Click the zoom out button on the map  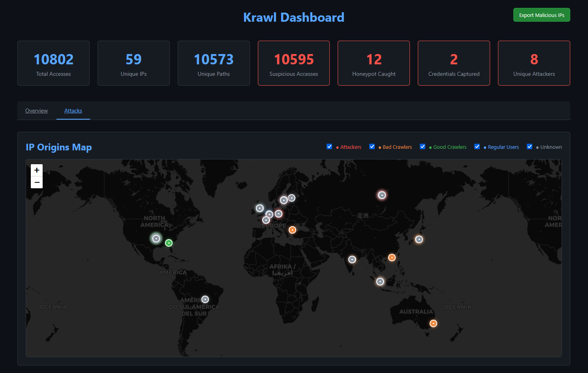pos(36,182)
